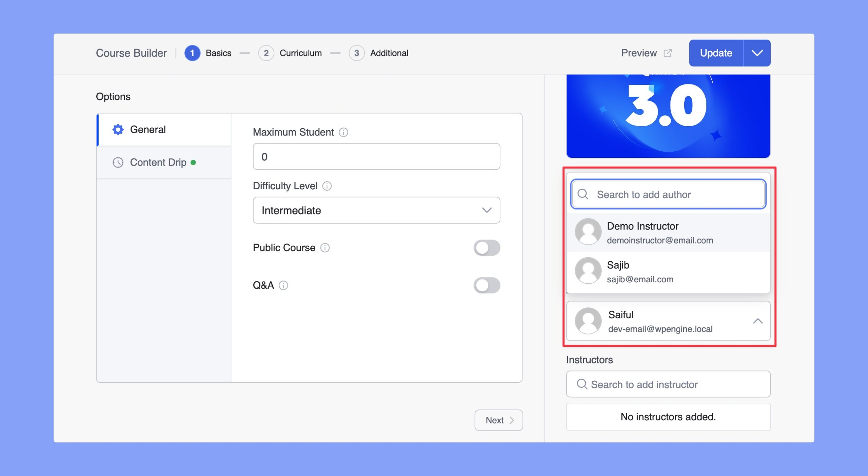Click the info icon next to Public Course

point(326,247)
